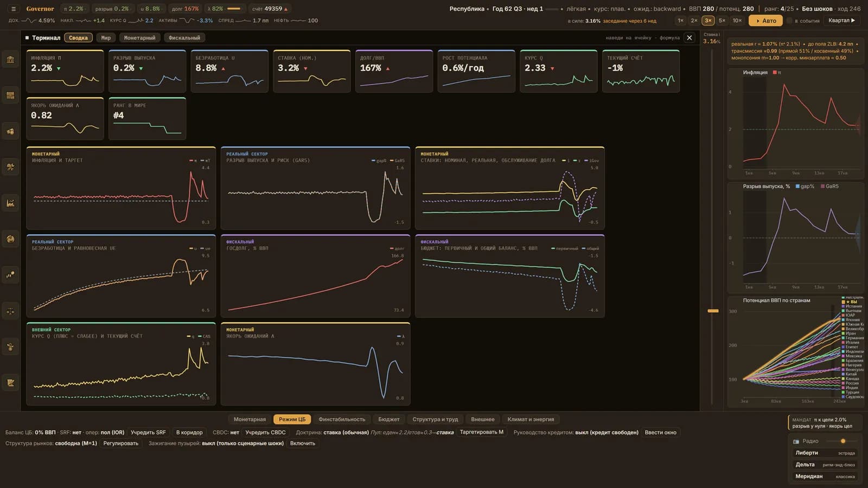Viewport: 868px width, 488px height.
Task: Open the bank building sidebar icon
Action: pyautogui.click(x=10, y=60)
